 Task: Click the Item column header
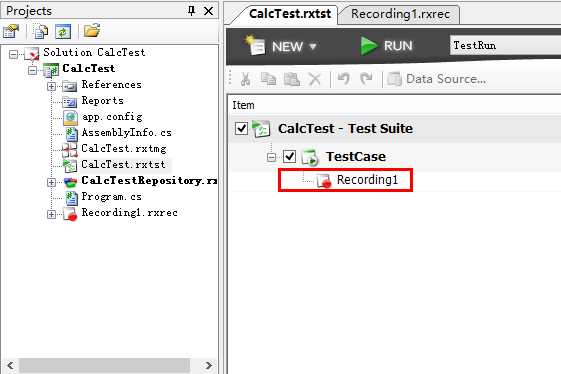[244, 105]
